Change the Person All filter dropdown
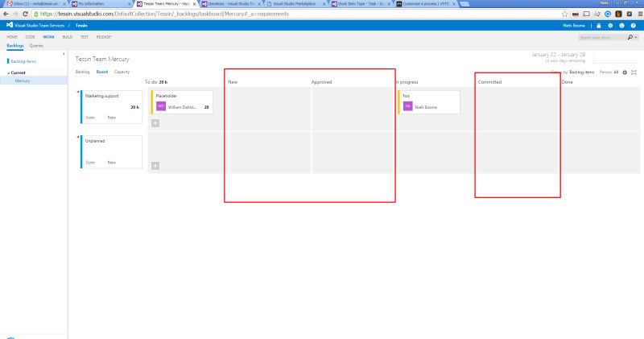Image resolution: width=644 pixels, height=339 pixels. [x=616, y=72]
